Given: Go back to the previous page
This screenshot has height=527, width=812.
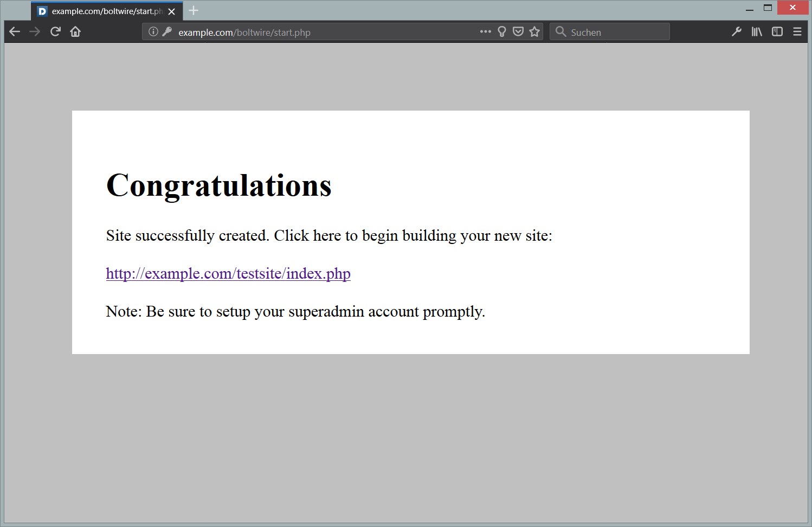Looking at the screenshot, I should point(15,32).
